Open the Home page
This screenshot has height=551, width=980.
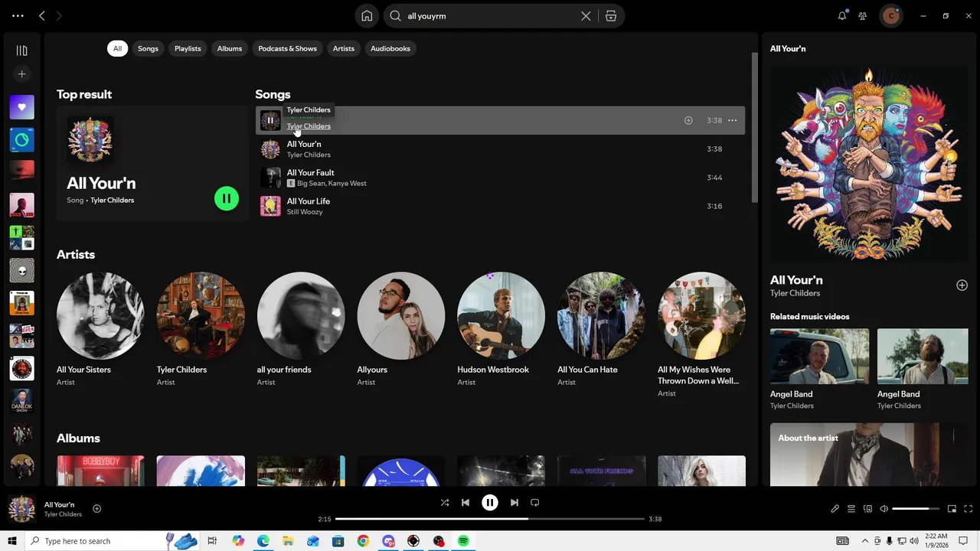(367, 16)
